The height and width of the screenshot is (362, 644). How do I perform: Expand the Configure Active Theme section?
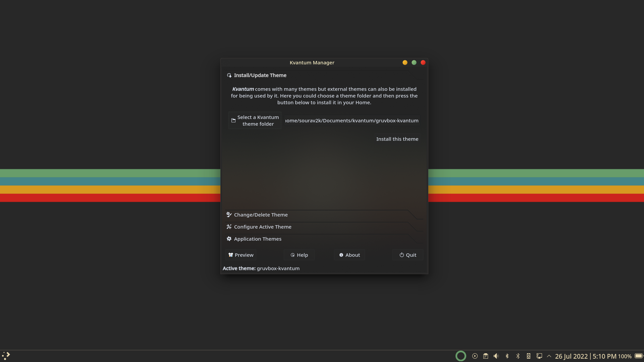pos(262,227)
